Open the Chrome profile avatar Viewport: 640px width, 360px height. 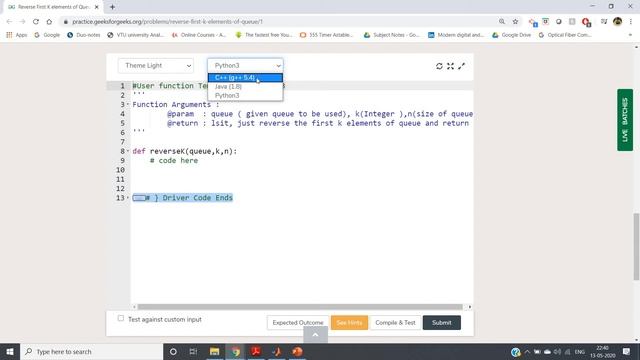point(618,22)
